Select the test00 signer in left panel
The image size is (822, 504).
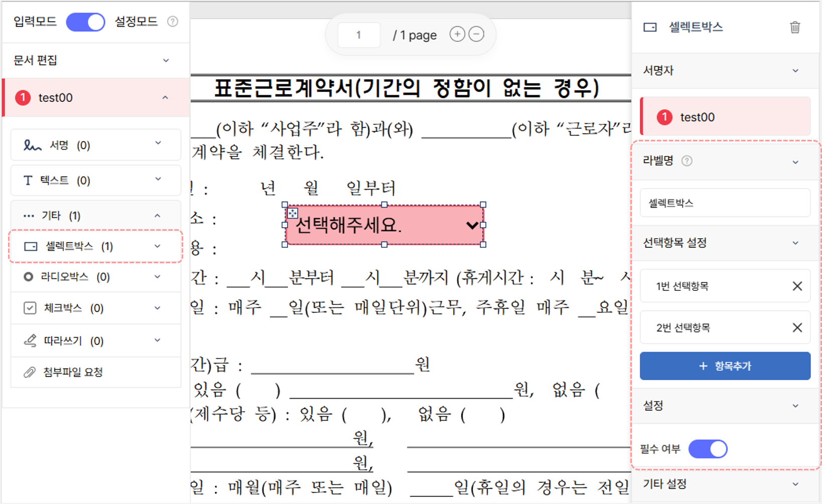[96, 98]
